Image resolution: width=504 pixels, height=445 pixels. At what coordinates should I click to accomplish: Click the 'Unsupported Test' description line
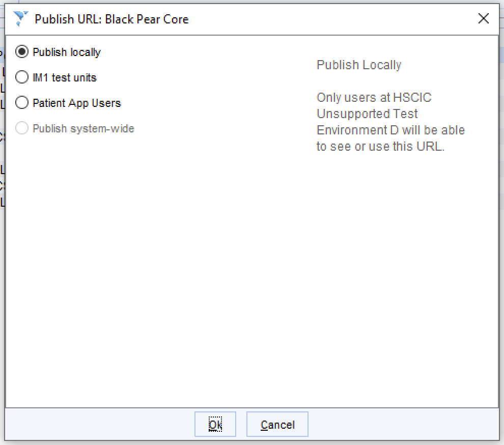(367, 114)
